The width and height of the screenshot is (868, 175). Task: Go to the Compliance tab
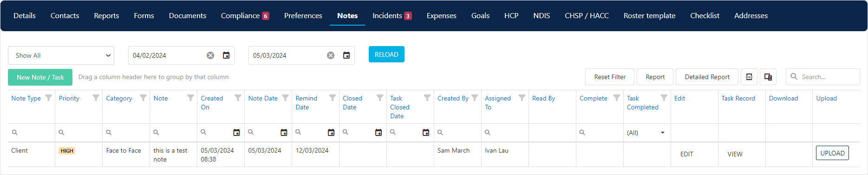(245, 16)
